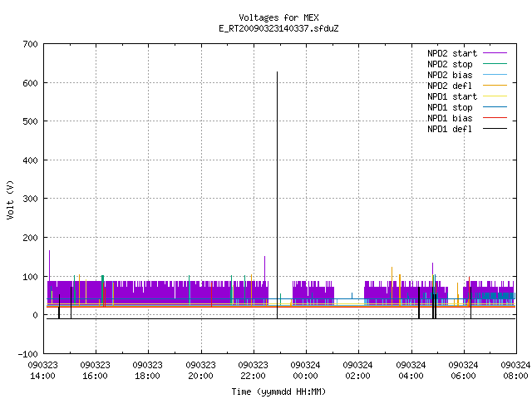
Task: Click the 090324 06:00 time tick label
Action: (464, 371)
